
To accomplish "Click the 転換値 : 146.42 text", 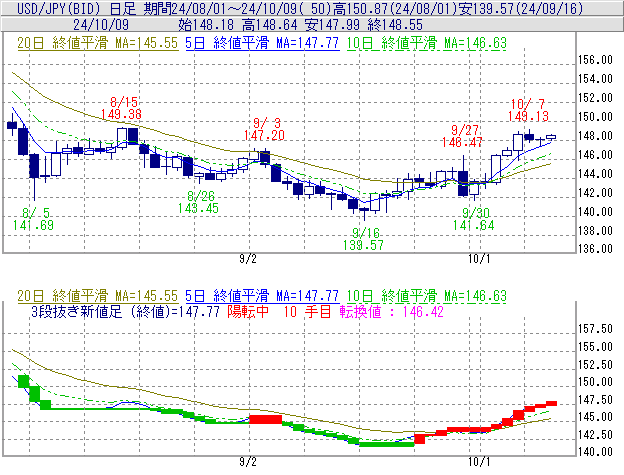I will pos(392,311).
